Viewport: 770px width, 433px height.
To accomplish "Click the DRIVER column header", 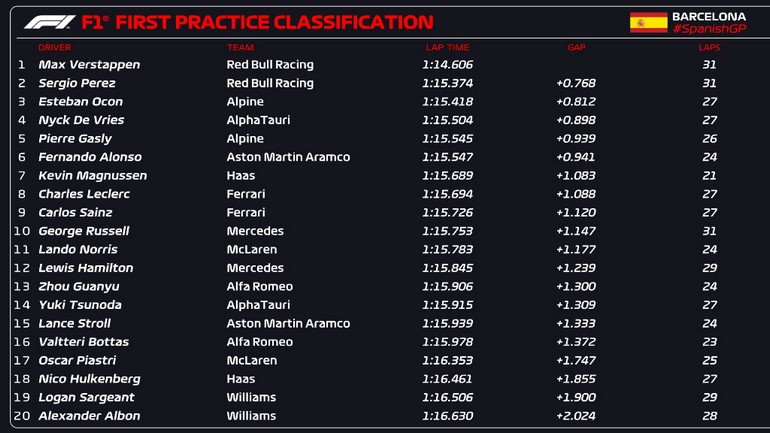I will (55, 47).
